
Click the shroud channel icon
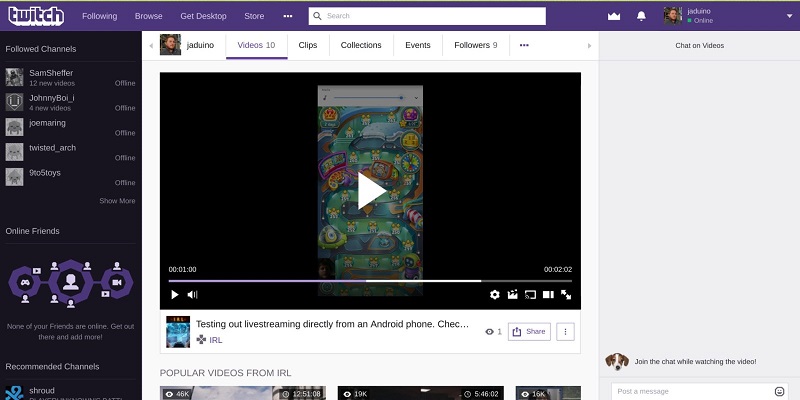click(x=14, y=393)
